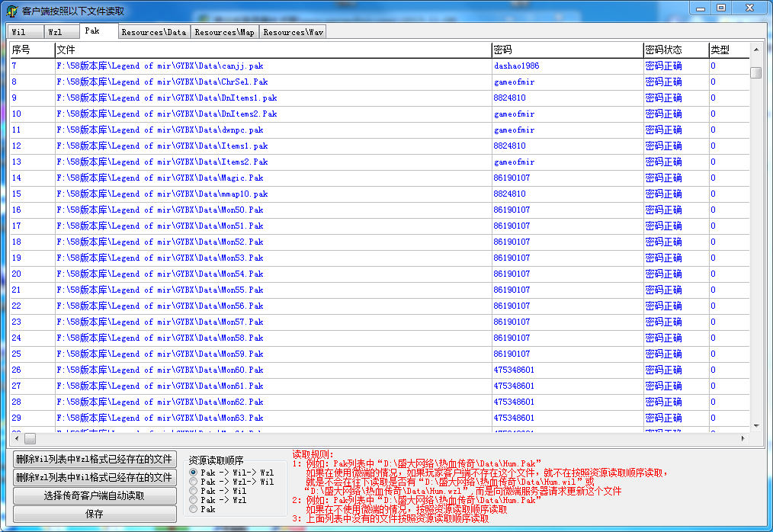Select the Mon53.Pak file row
The width and height of the screenshot is (773, 532).
point(380,258)
